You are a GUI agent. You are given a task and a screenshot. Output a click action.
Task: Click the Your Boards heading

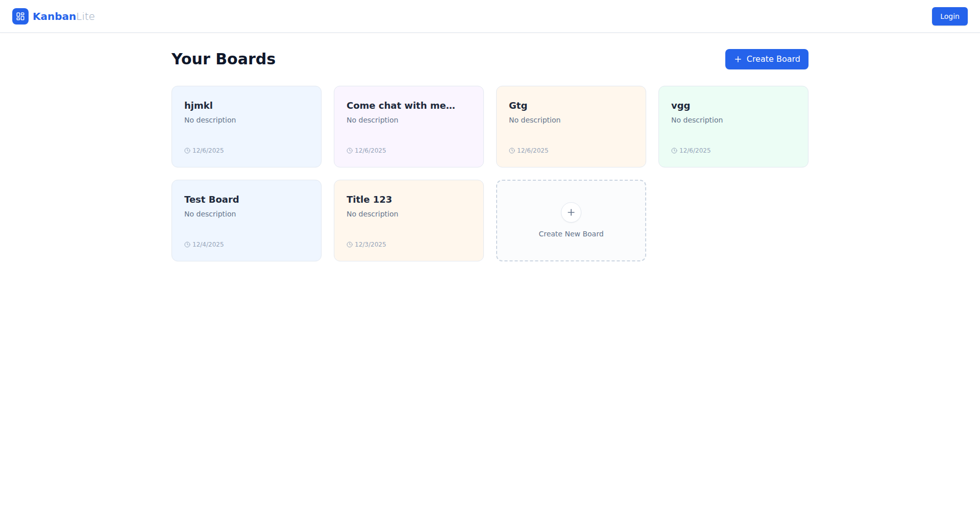coord(223,58)
